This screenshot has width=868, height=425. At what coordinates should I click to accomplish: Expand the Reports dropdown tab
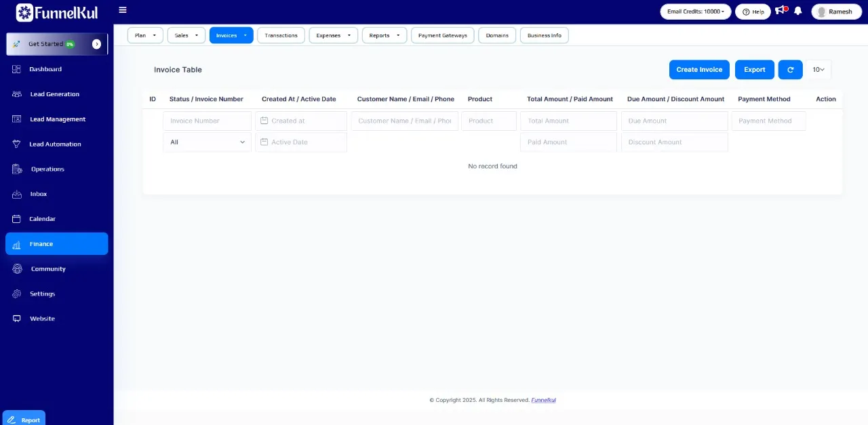[384, 35]
